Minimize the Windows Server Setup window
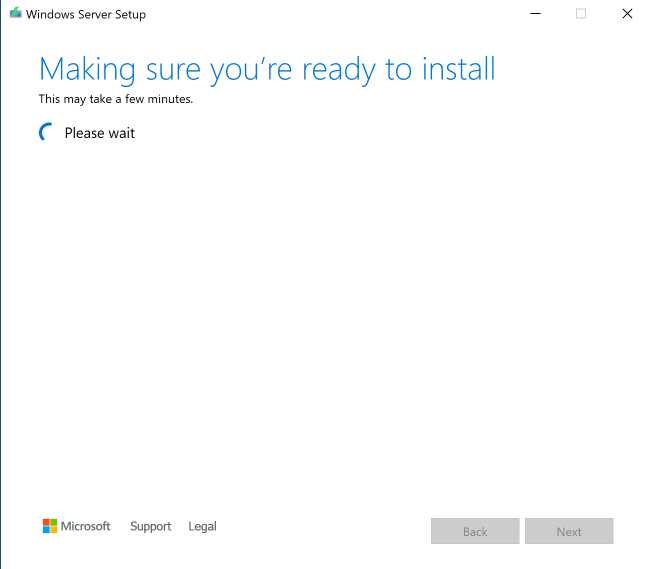 pyautogui.click(x=536, y=14)
